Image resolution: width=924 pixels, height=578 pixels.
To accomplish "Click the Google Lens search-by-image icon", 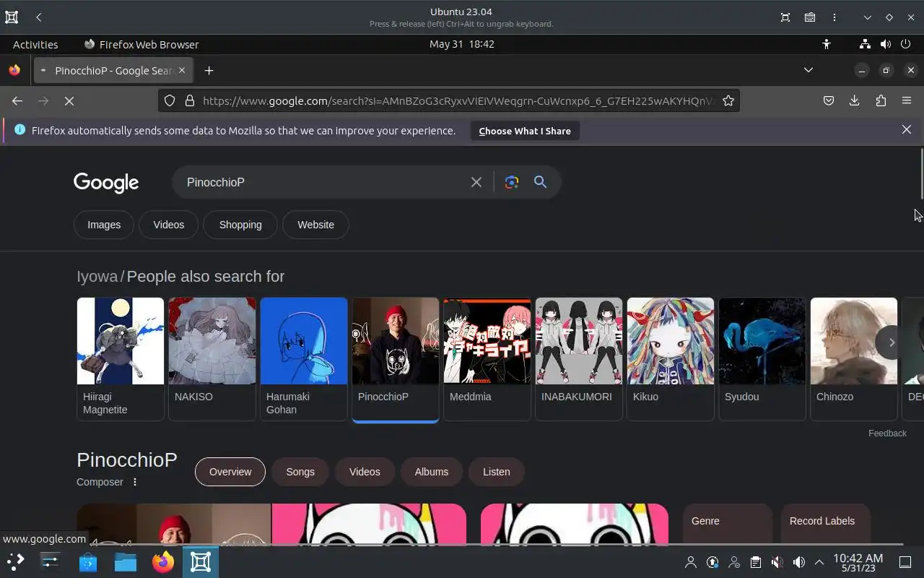I will click(512, 182).
